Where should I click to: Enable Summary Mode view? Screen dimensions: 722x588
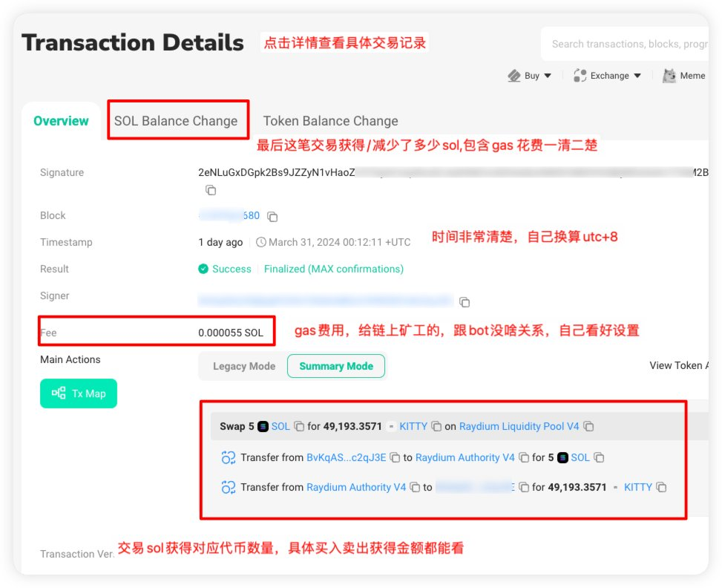pyautogui.click(x=335, y=366)
